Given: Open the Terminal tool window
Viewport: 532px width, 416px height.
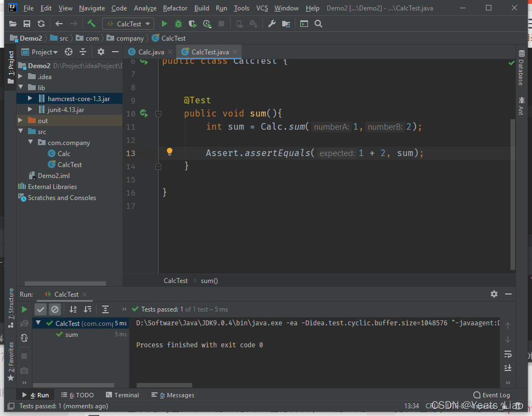Looking at the screenshot, I should pos(122,395).
